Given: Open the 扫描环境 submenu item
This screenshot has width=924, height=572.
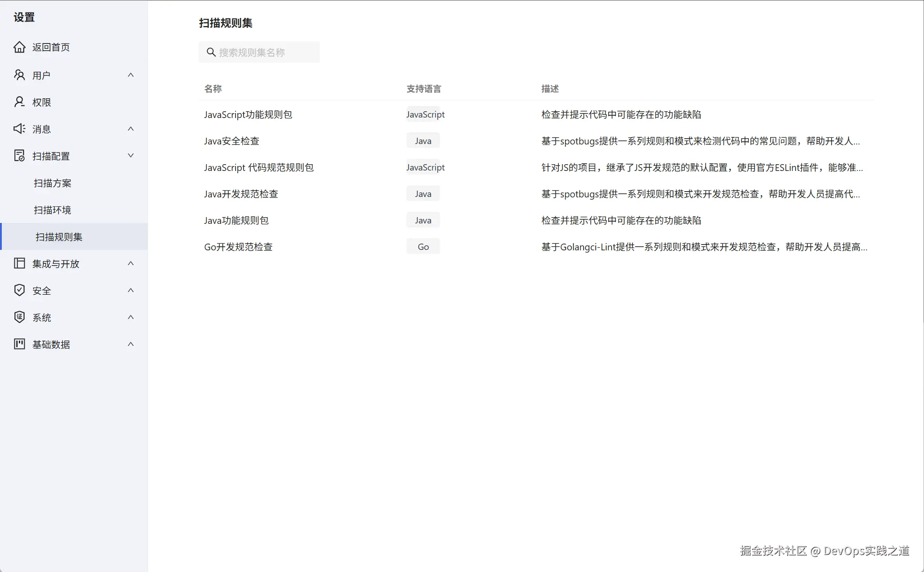Looking at the screenshot, I should click(x=52, y=210).
